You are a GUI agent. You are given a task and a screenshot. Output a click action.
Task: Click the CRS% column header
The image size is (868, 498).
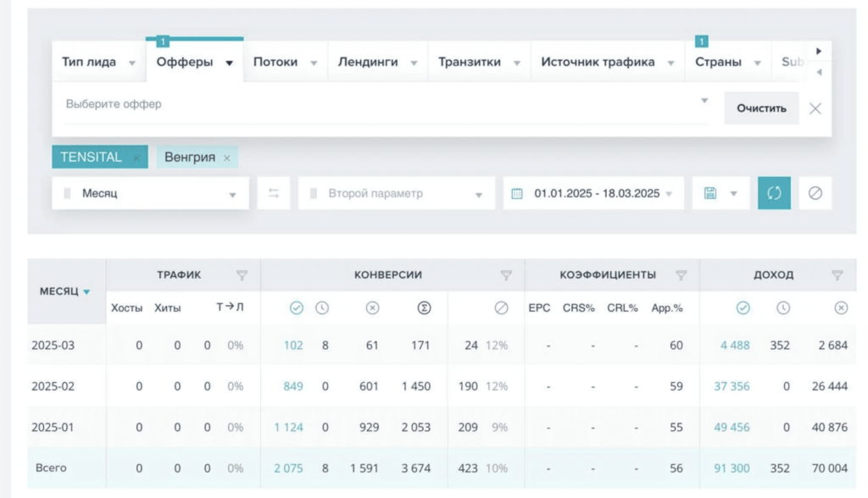click(578, 308)
